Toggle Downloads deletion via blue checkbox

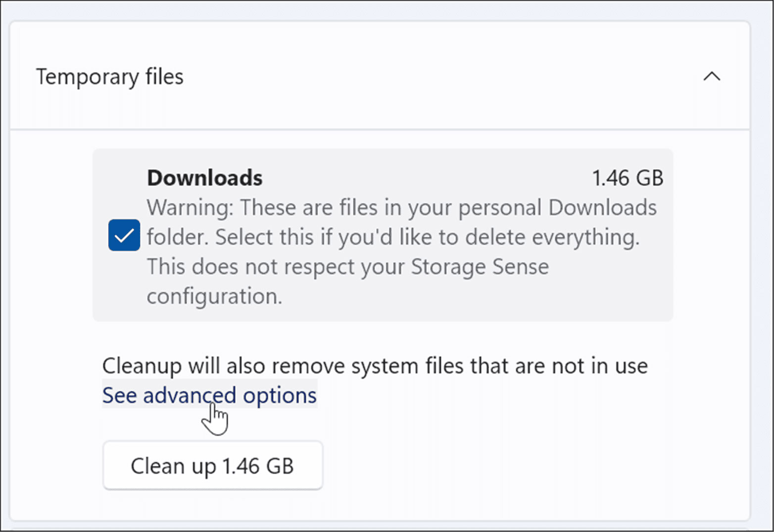point(124,235)
